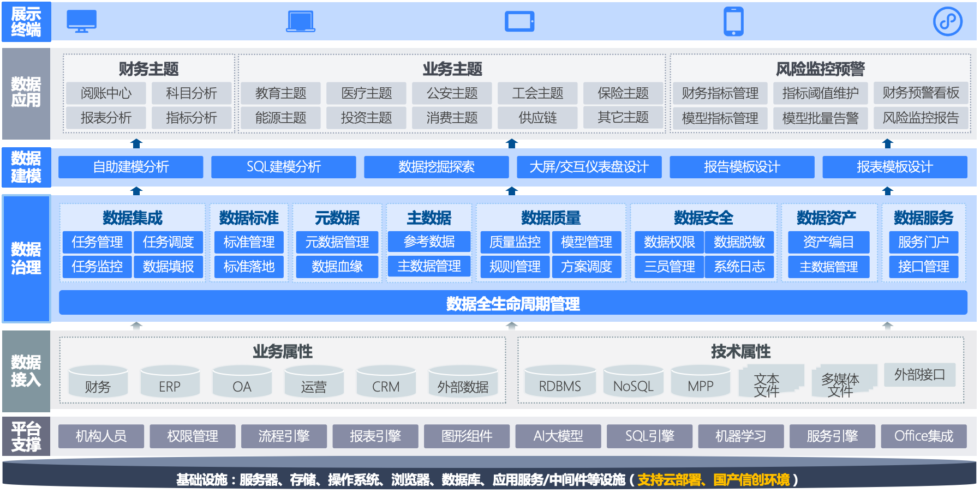Click the AI大模型 platform component
The height and width of the screenshot is (493, 980).
coord(558,436)
